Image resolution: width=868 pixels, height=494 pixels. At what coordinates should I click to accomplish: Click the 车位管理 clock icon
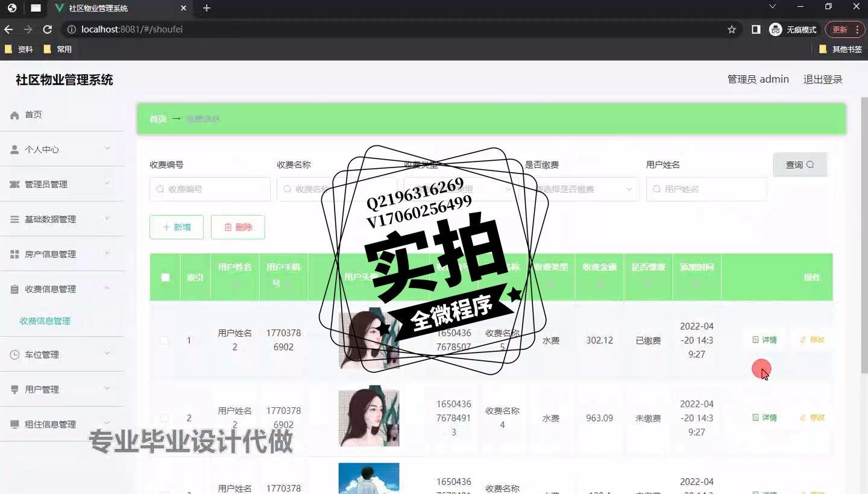pos(15,355)
